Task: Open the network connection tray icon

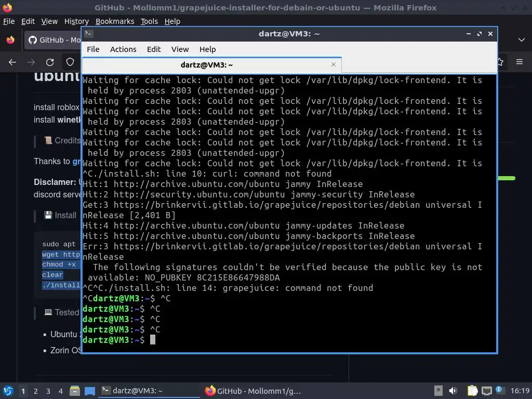Action: [486, 391]
